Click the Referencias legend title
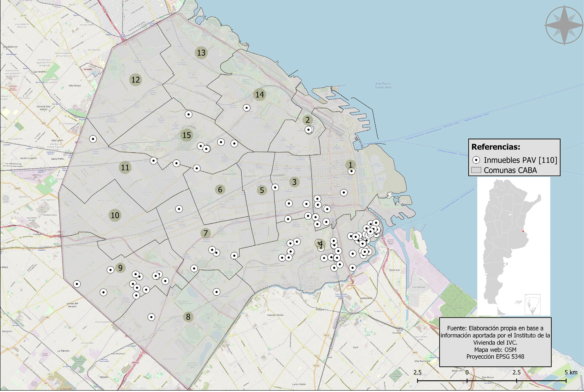This screenshot has width=584, height=392. (x=496, y=147)
